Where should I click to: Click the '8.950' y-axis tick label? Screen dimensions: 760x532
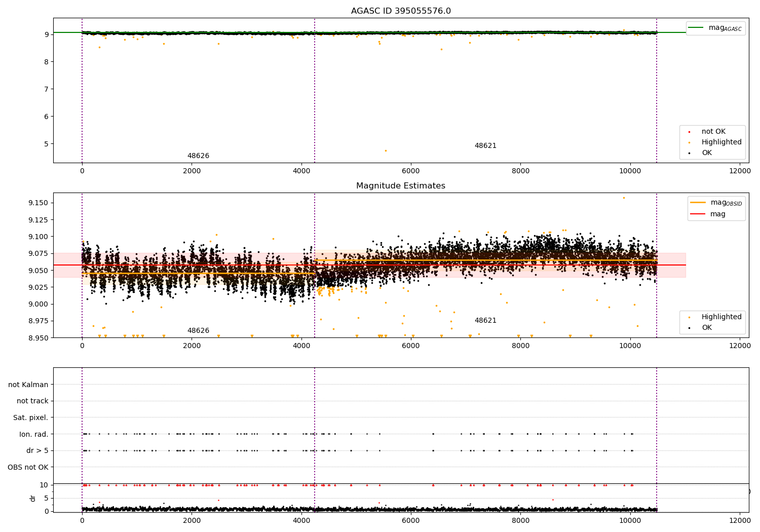pos(38,337)
